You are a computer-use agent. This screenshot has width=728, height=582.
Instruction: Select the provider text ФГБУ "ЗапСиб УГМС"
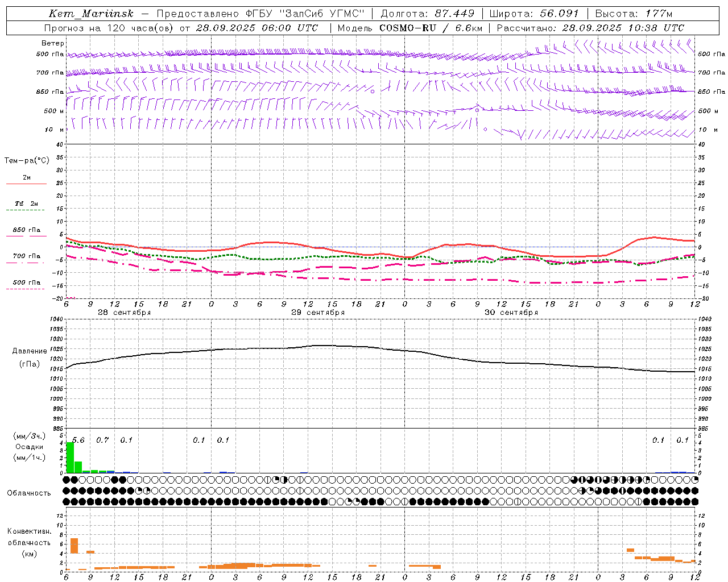click(305, 14)
